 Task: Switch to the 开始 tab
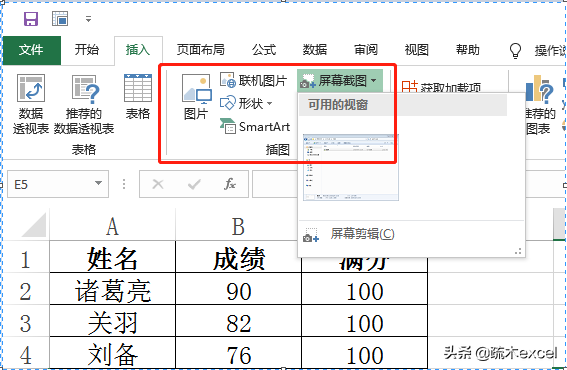tap(87, 50)
